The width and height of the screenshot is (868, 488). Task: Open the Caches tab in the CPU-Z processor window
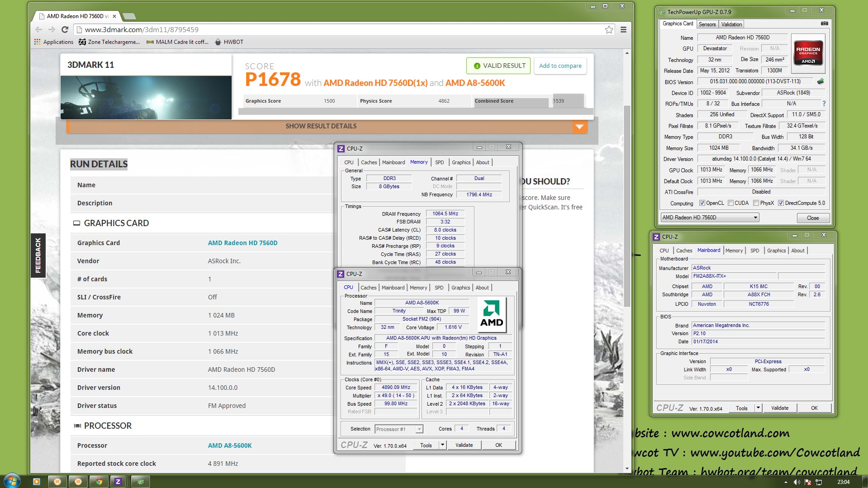coord(368,288)
